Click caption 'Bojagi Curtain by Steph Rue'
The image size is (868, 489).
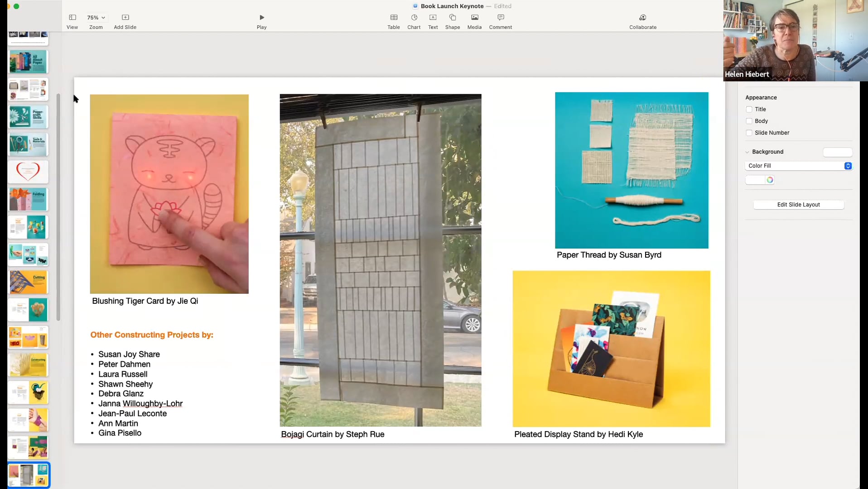[x=333, y=434]
